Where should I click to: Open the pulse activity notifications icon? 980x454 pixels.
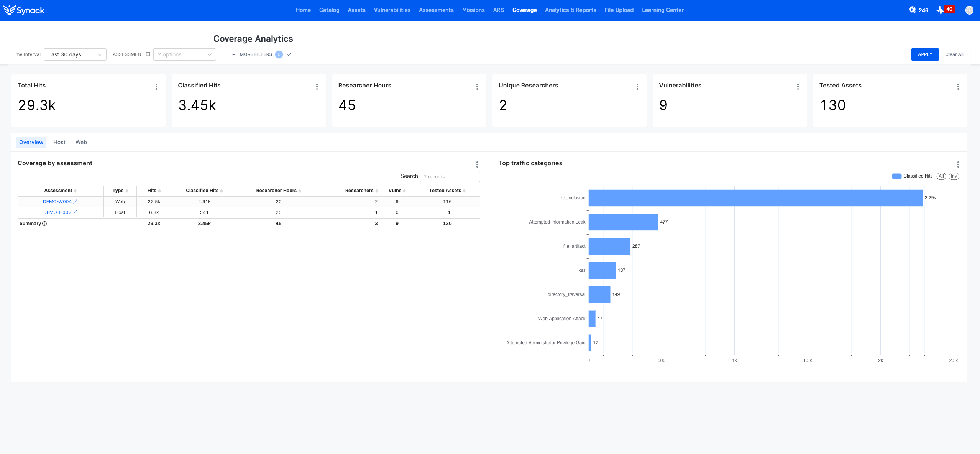click(x=940, y=10)
